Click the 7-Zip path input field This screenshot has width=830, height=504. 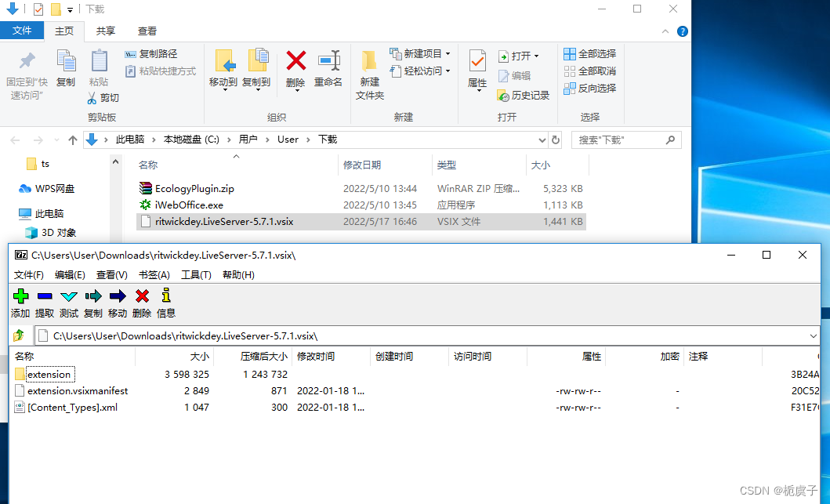point(426,336)
